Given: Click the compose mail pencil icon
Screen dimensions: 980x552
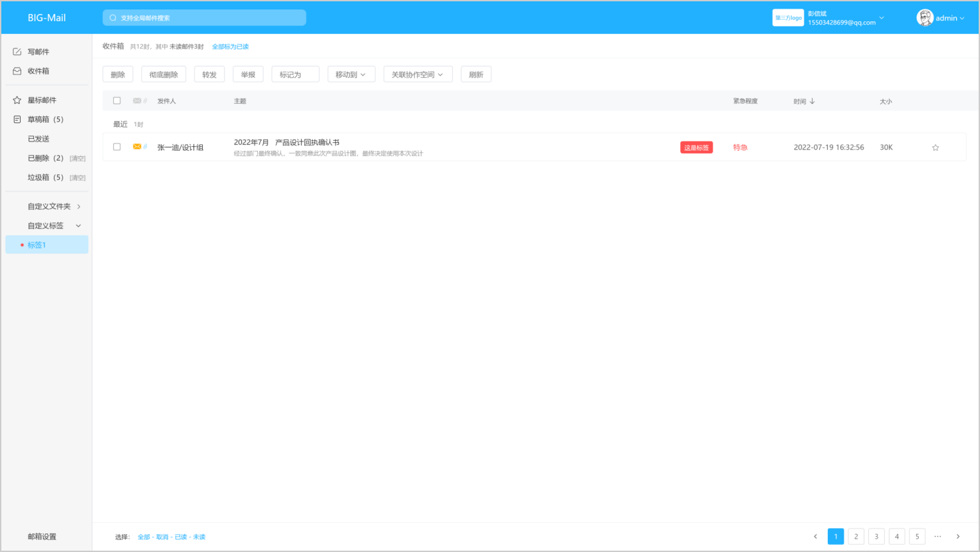Looking at the screenshot, I should click(x=17, y=52).
